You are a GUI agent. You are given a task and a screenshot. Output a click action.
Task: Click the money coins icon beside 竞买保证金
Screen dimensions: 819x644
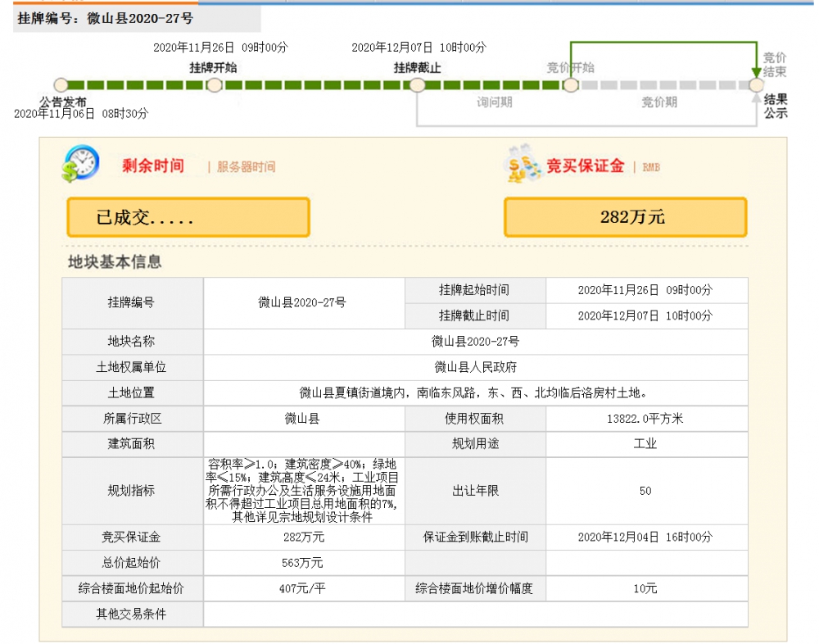tap(523, 164)
